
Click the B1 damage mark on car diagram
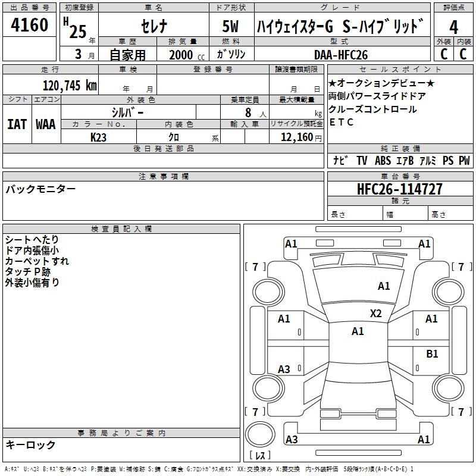pyautogui.click(x=432, y=354)
